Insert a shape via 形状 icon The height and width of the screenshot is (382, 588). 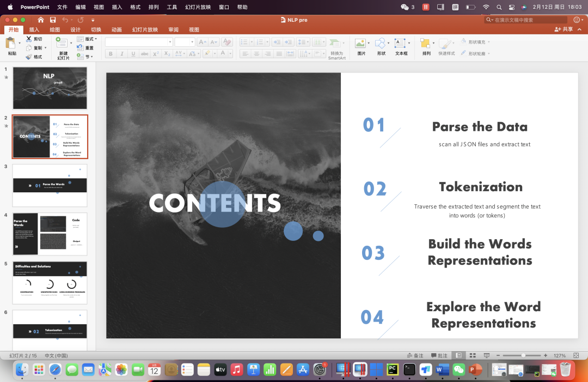pos(381,47)
